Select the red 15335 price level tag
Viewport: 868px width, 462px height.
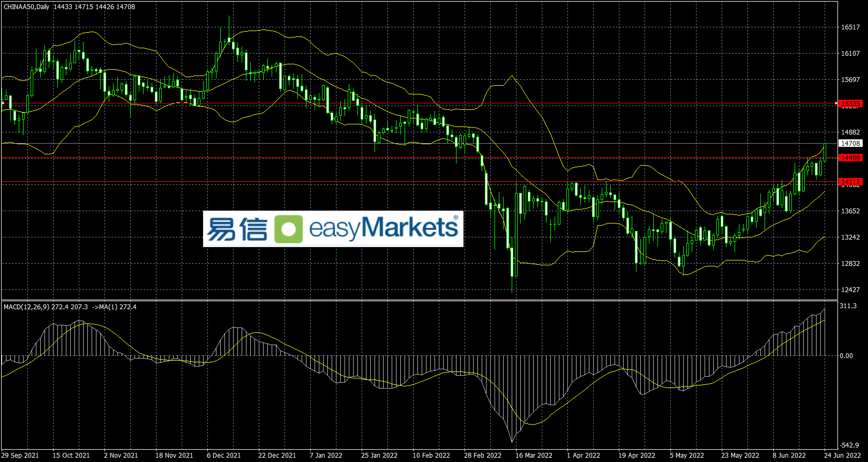(850, 103)
